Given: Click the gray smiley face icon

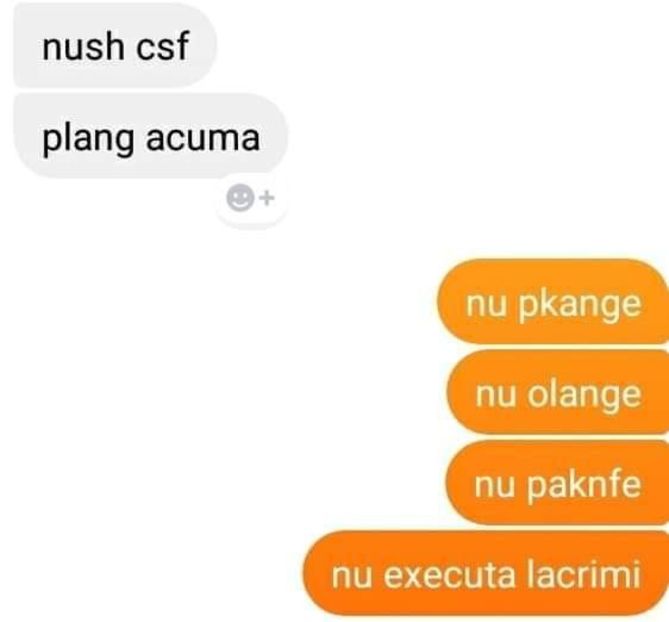Looking at the screenshot, I should [x=240, y=198].
